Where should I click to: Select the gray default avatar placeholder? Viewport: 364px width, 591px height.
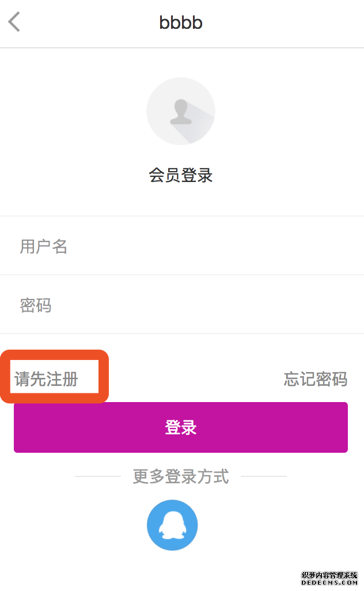tap(181, 111)
